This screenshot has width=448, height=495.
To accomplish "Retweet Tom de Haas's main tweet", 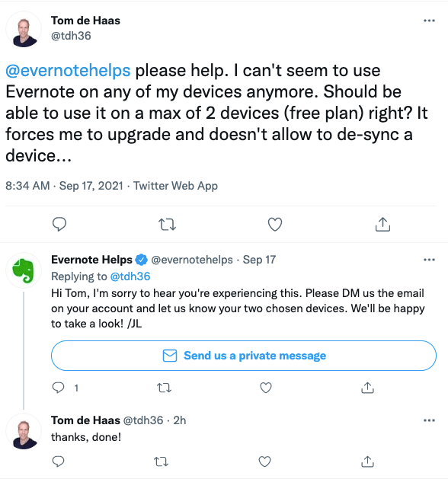I will pos(167,225).
